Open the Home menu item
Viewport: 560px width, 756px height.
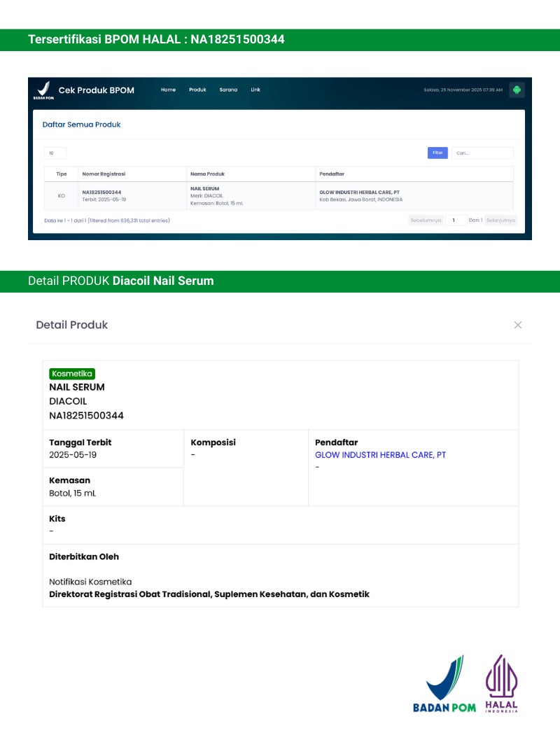click(168, 90)
